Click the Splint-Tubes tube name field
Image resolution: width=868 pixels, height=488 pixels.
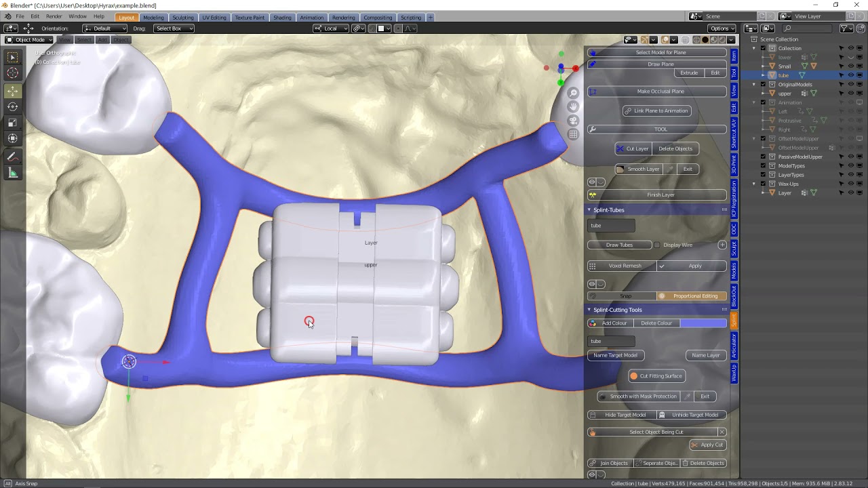pos(611,226)
